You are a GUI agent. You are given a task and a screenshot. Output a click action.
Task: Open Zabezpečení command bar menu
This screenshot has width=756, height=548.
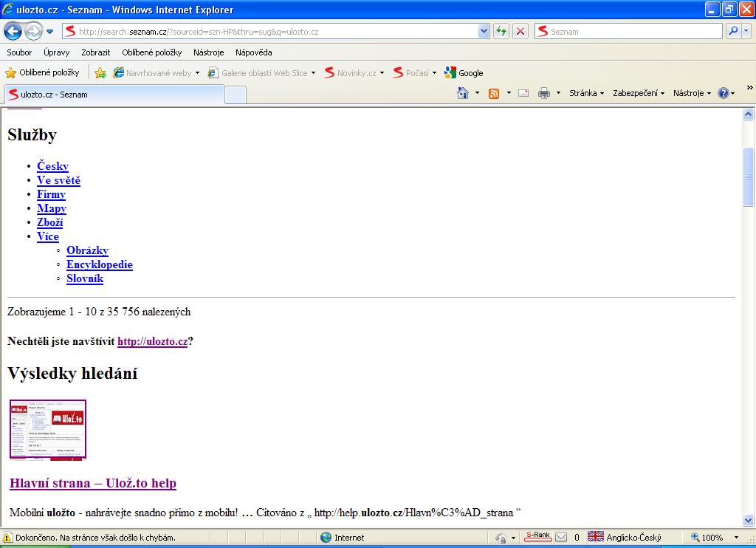639,93
